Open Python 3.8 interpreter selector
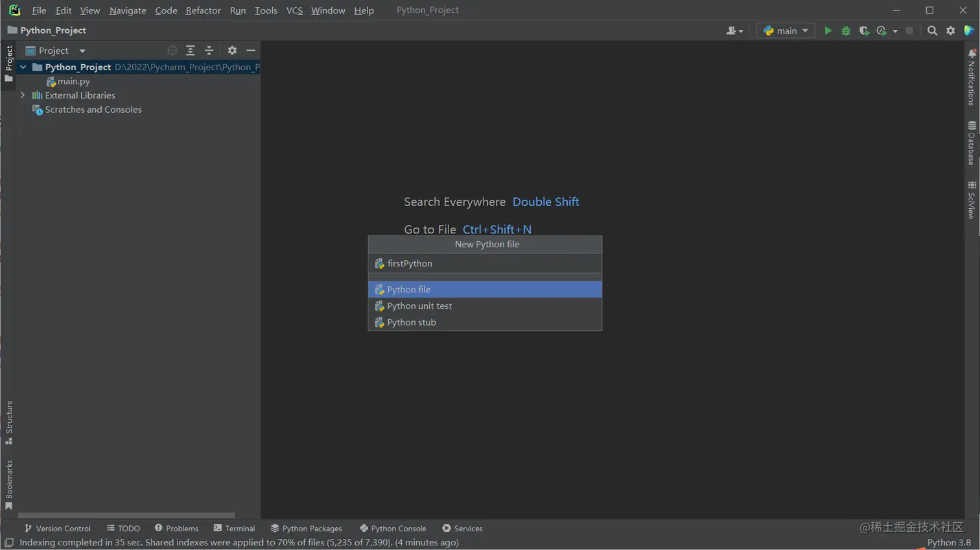 [x=949, y=542]
